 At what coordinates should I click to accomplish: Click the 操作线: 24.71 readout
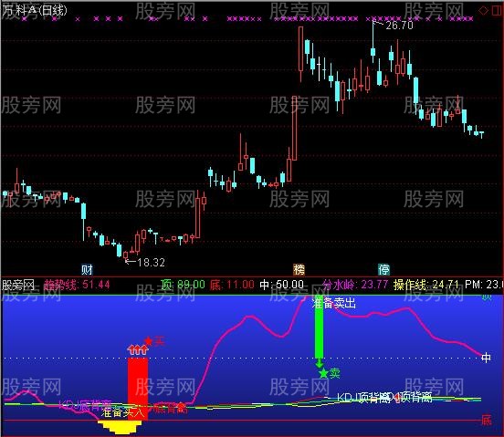(425, 285)
